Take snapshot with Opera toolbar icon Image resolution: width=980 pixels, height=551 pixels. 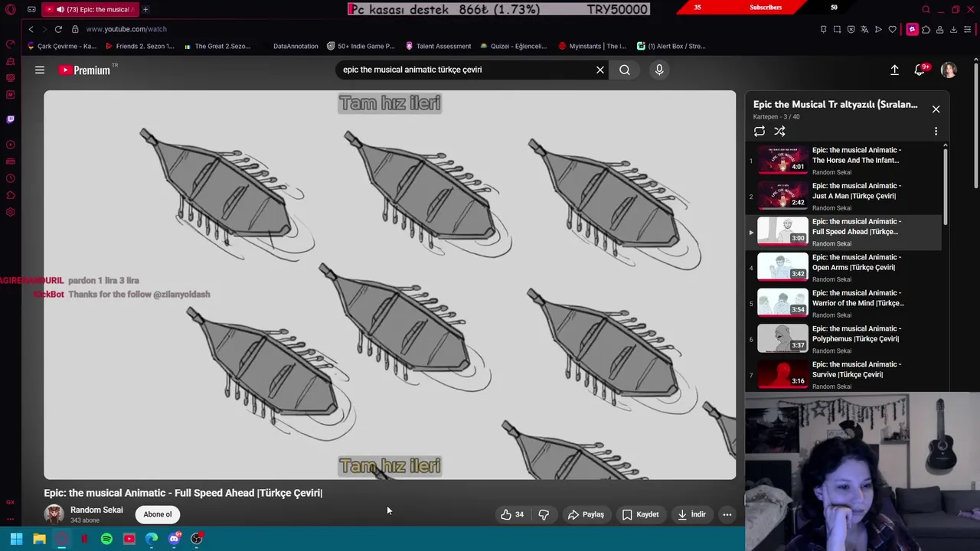[837, 29]
